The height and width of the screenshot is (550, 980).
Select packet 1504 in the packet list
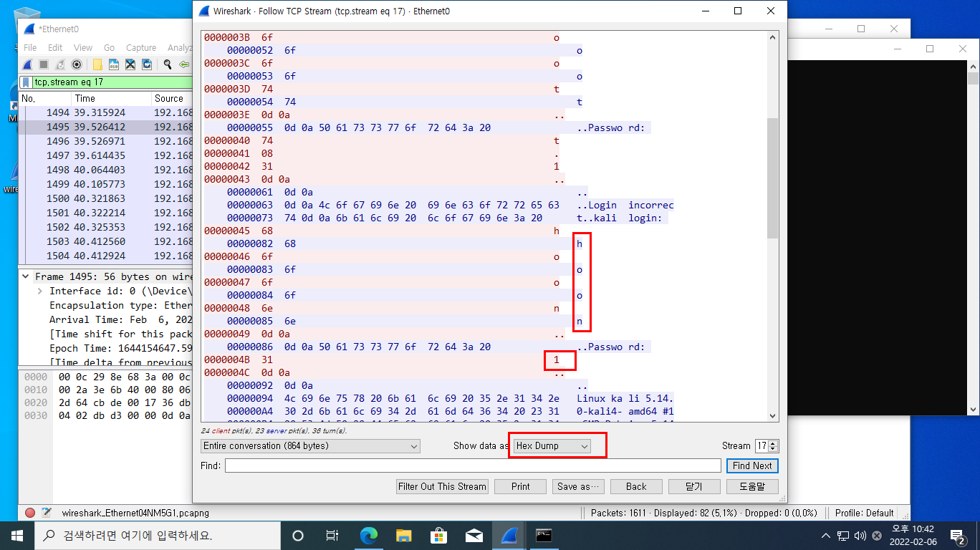coord(105,256)
